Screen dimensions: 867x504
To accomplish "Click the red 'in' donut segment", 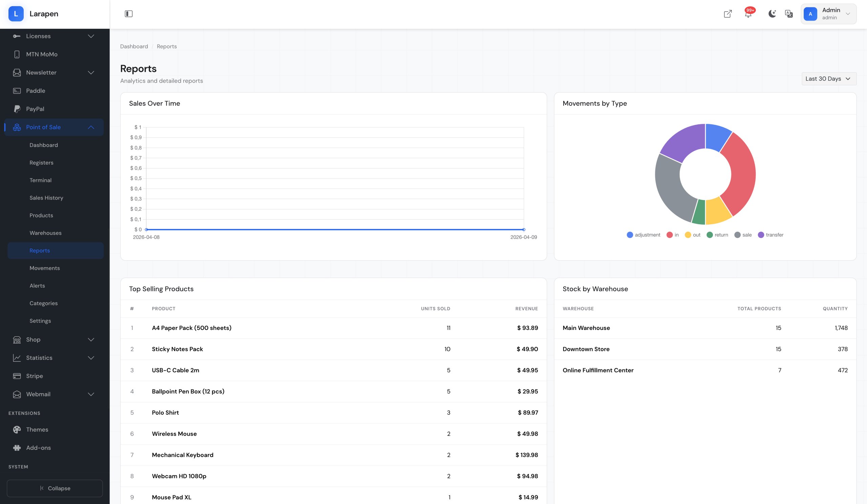I will pyautogui.click(x=742, y=174).
